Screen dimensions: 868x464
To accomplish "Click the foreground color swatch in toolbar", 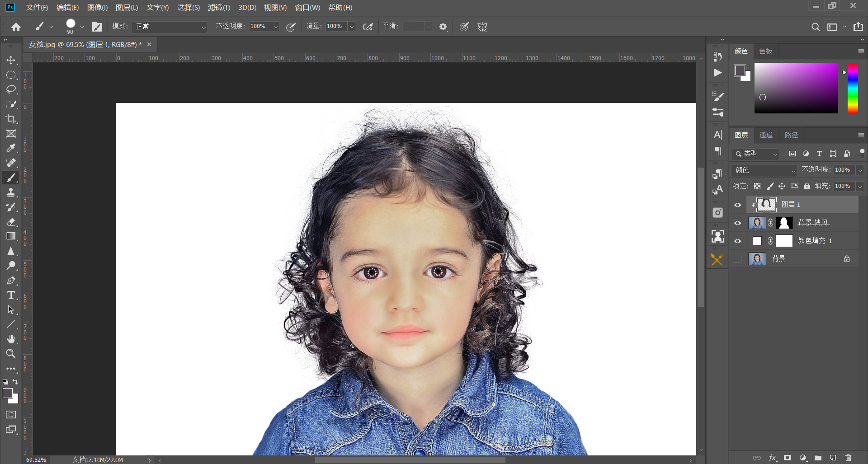I will (8, 393).
